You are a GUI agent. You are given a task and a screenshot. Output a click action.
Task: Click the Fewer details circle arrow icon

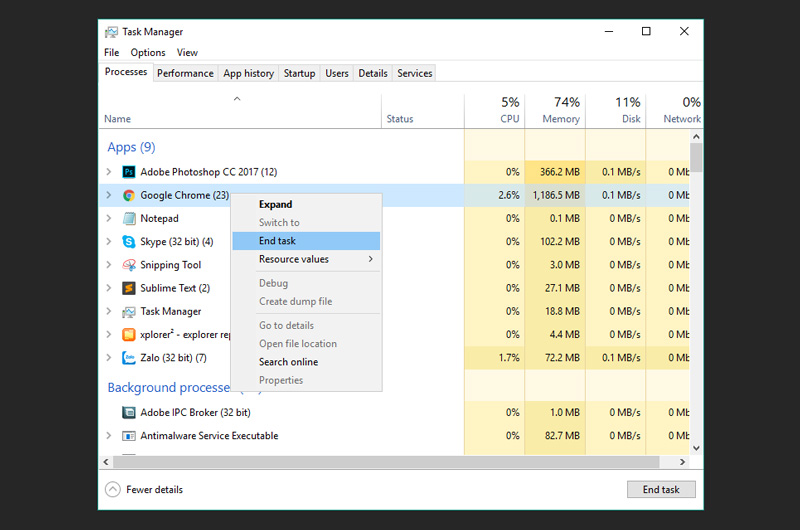click(113, 489)
